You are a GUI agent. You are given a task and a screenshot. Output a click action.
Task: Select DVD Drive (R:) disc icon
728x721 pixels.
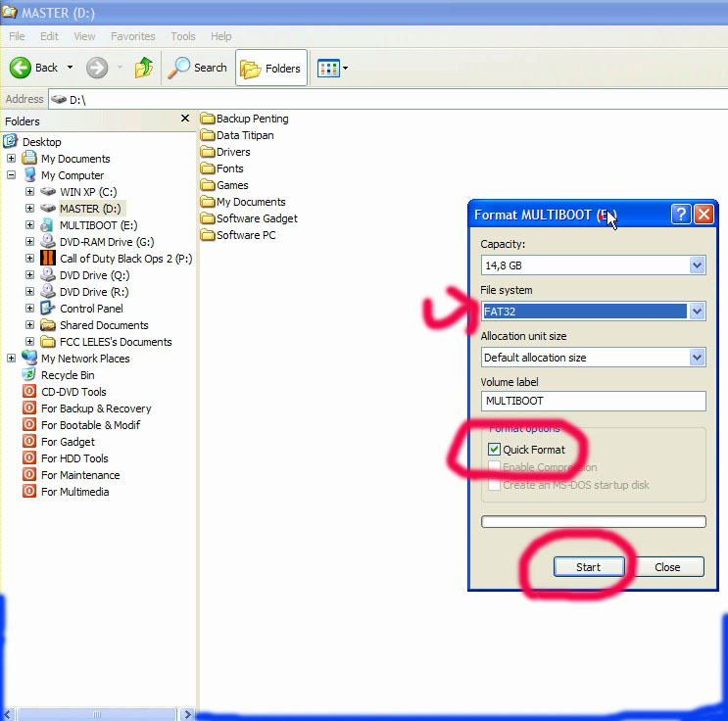[x=48, y=292]
